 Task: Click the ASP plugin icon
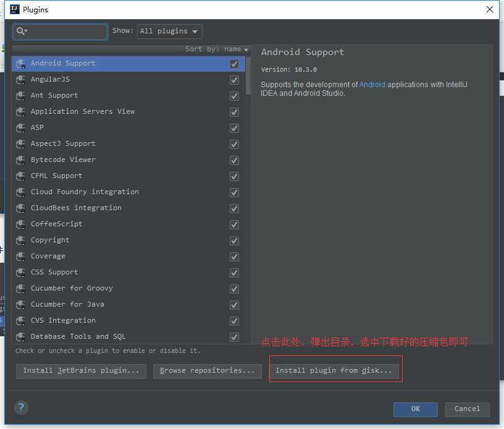pos(20,128)
